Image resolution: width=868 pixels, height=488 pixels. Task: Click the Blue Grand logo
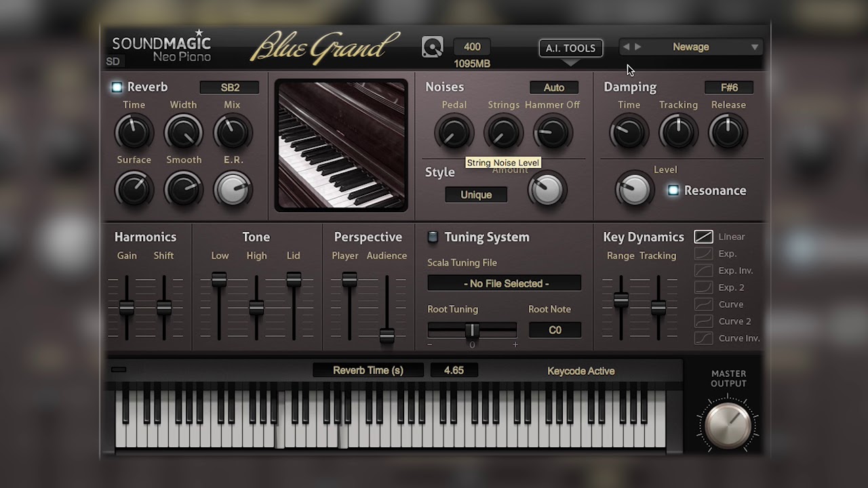pos(324,47)
